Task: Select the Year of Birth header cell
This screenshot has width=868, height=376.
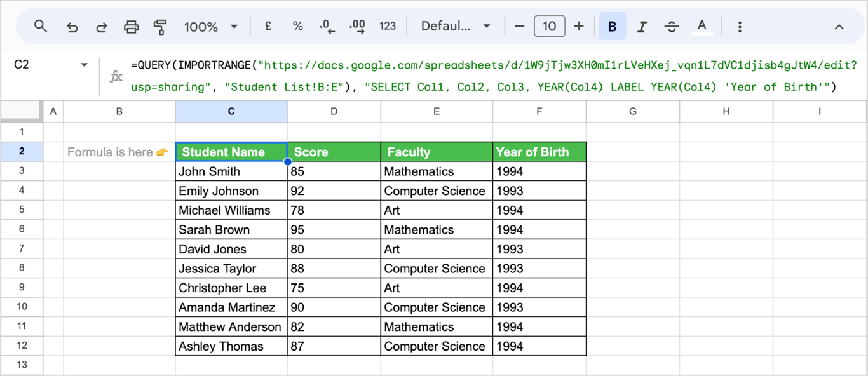Action: [539, 152]
